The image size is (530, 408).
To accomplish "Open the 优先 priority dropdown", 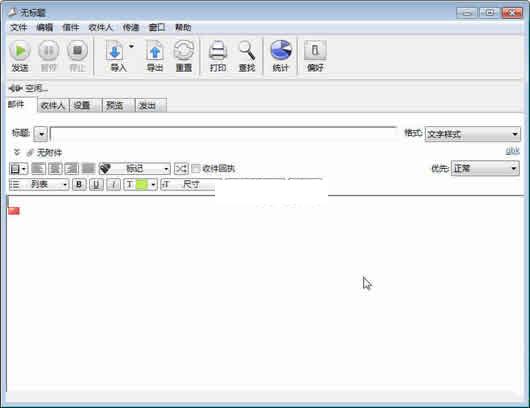I will point(485,168).
